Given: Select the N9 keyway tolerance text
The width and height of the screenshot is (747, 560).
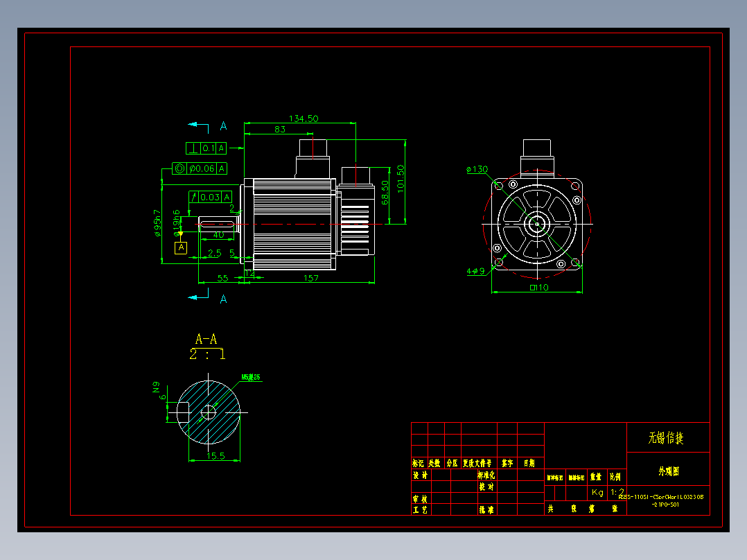Looking at the screenshot, I should 157,387.
